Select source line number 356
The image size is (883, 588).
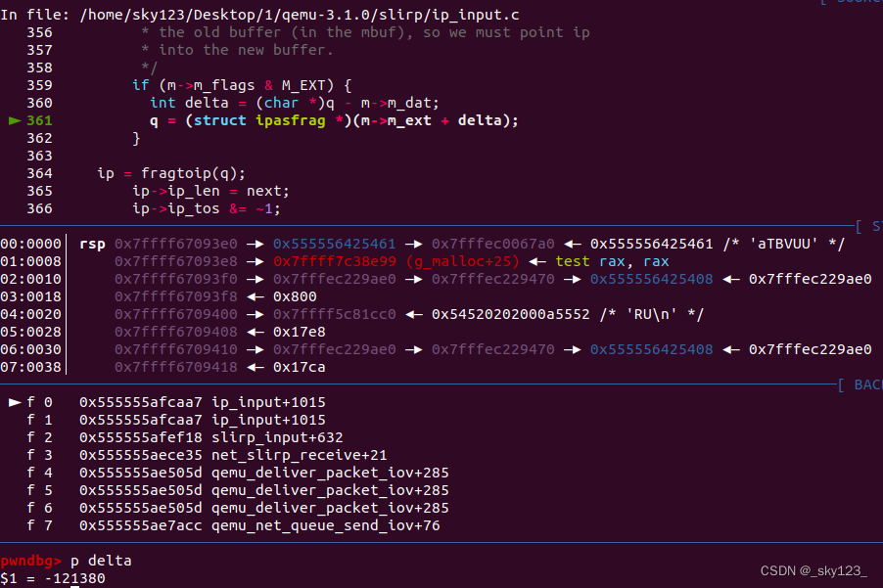click(x=39, y=32)
